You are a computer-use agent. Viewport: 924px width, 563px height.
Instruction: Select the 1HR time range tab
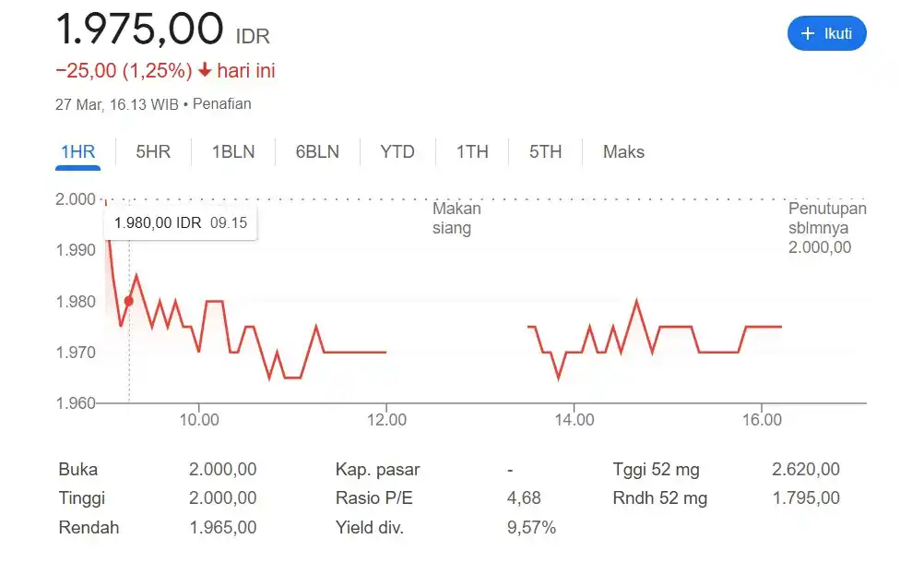point(78,152)
